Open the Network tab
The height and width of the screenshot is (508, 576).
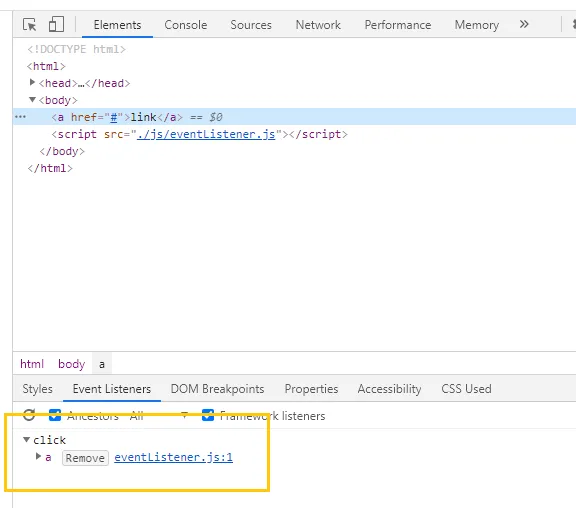(318, 25)
